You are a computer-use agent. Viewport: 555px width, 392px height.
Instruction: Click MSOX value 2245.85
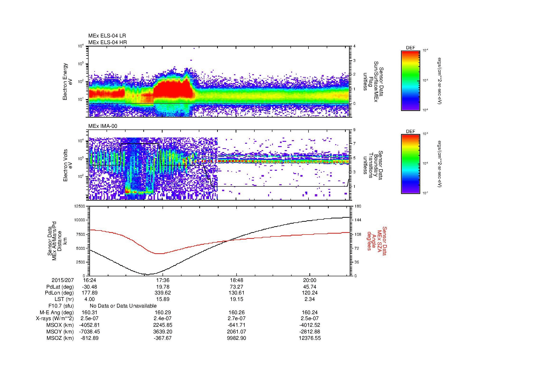(x=163, y=325)
